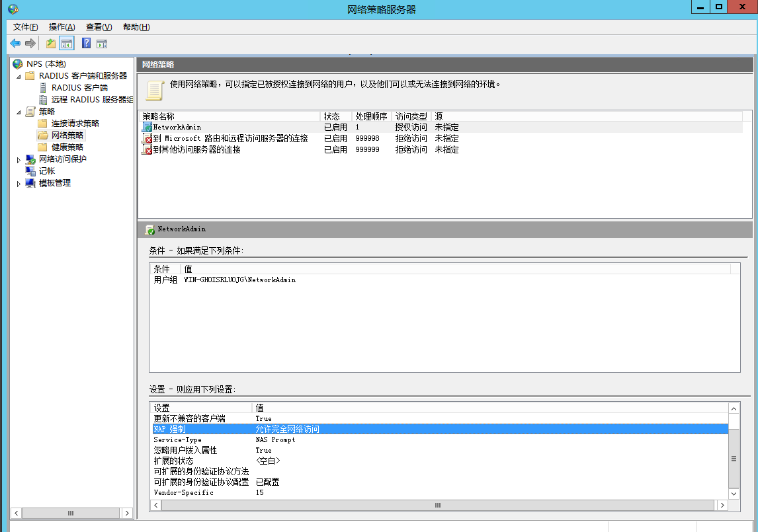Toggle the Show/Hide Action Pane icon
This screenshot has height=532, width=758.
coord(101,44)
